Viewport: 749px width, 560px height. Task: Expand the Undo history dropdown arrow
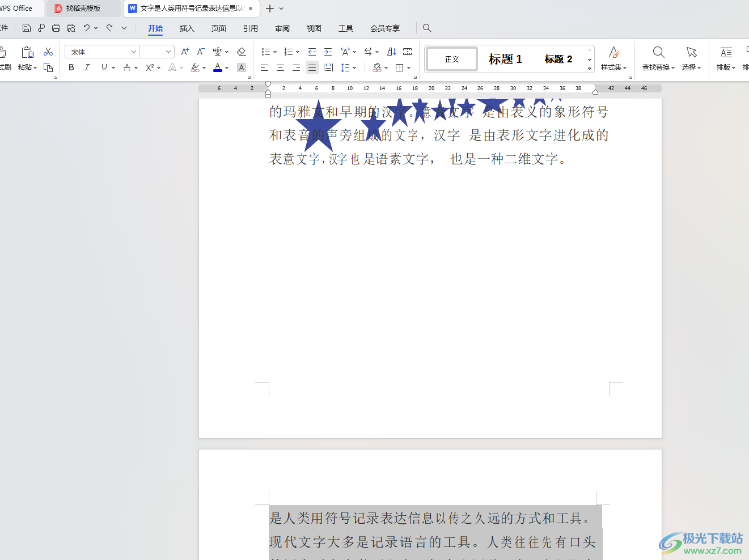coord(96,28)
